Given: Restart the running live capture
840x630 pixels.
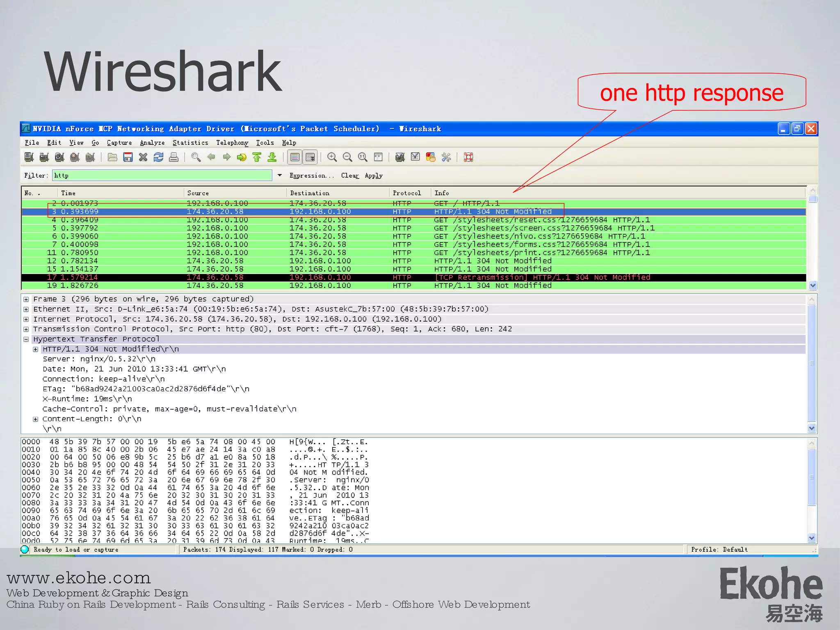Looking at the screenshot, I should pyautogui.click(x=90, y=157).
